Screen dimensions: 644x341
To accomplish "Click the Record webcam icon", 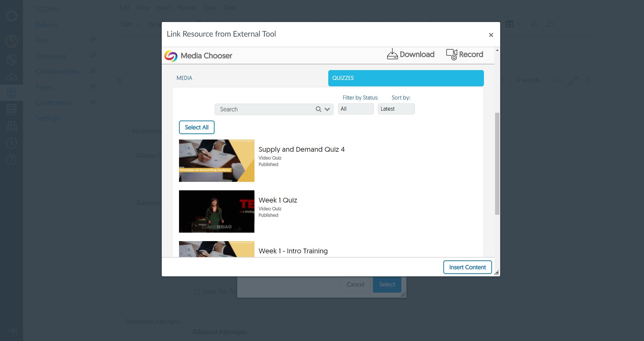I will click(451, 54).
